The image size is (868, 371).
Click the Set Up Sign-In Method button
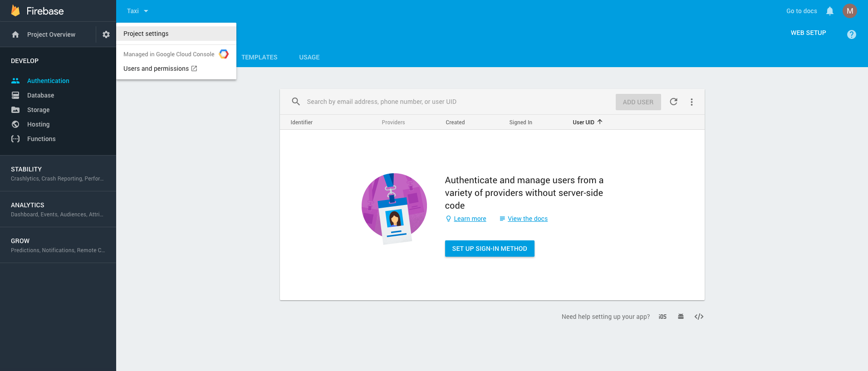pyautogui.click(x=490, y=249)
